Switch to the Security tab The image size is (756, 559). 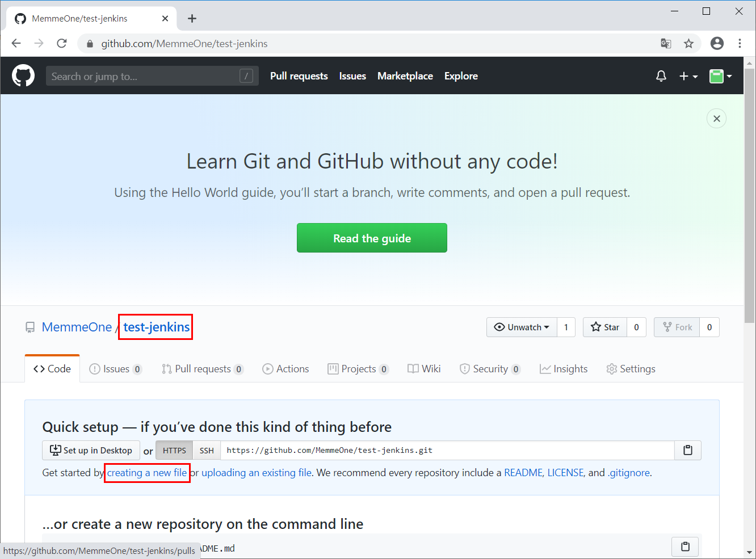tap(490, 369)
